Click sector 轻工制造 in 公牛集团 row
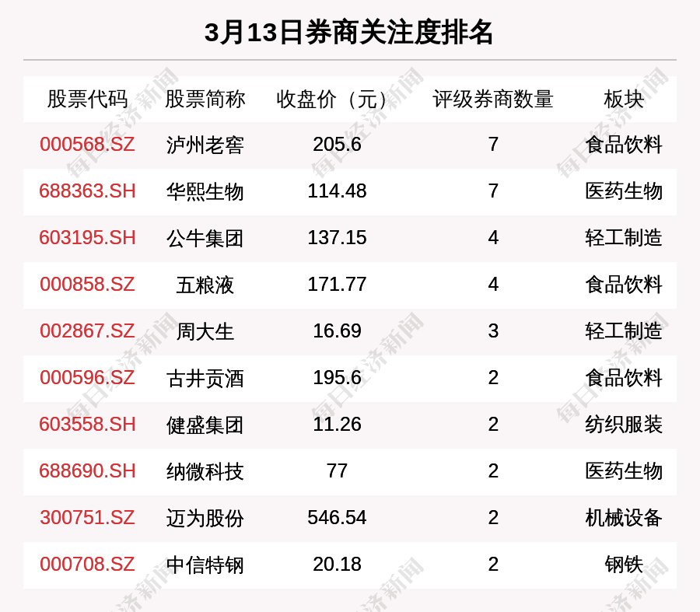 coord(624,239)
